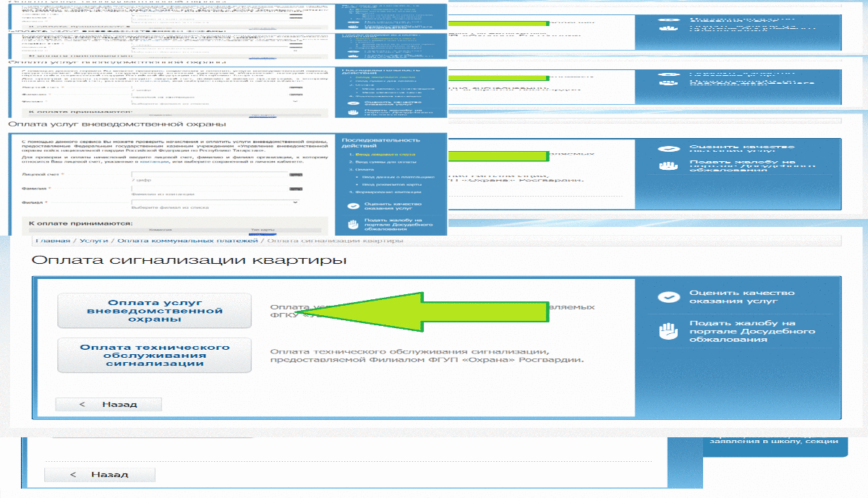Click Назад inside the alarm payment panel
The height and width of the screenshot is (498, 868).
tap(109, 404)
